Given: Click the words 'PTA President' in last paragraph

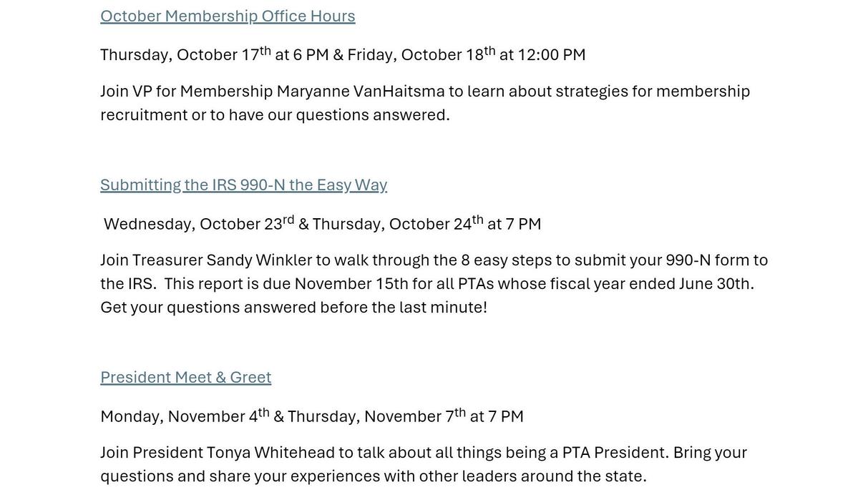Looking at the screenshot, I should pyautogui.click(x=614, y=452).
